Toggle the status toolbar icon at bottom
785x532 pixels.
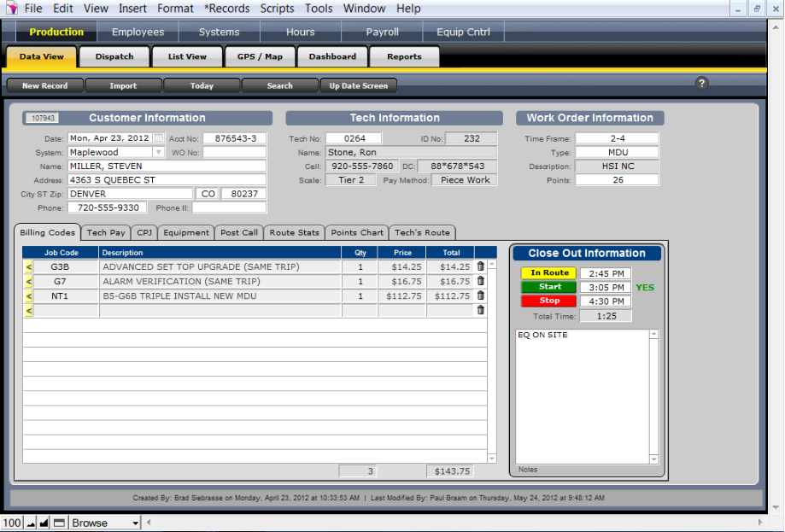59,523
